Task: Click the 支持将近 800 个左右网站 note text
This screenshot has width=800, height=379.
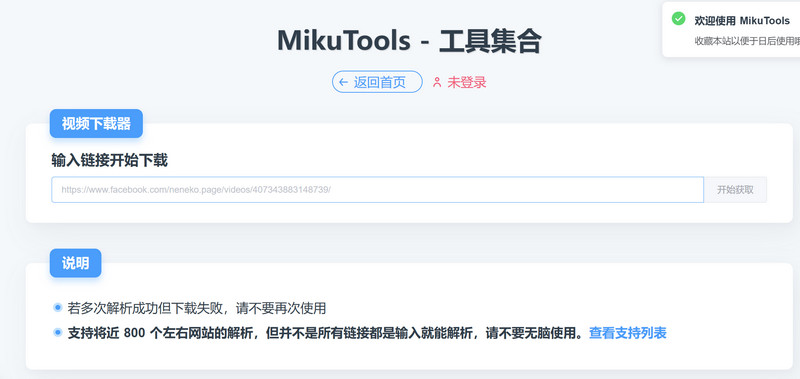Action: pos(326,333)
